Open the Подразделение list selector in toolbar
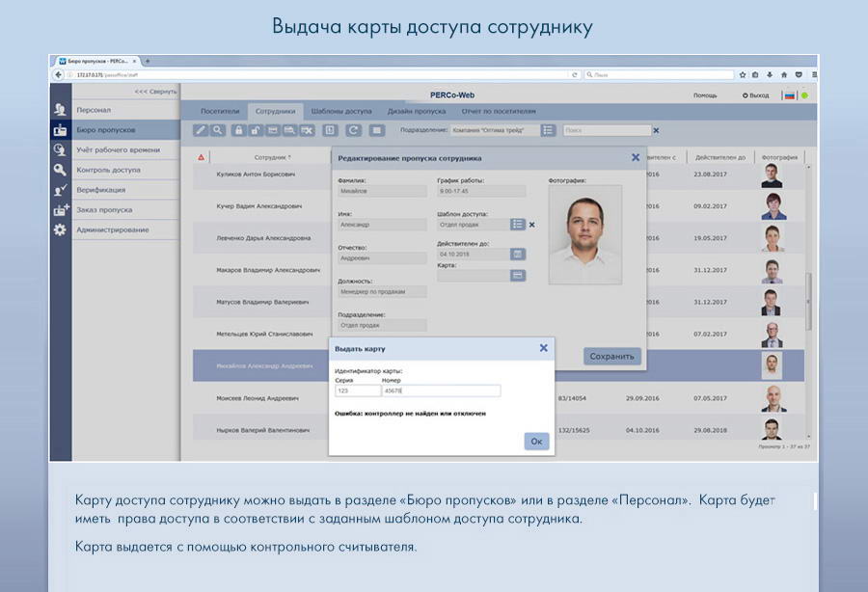Image resolution: width=868 pixels, height=592 pixels. [548, 130]
